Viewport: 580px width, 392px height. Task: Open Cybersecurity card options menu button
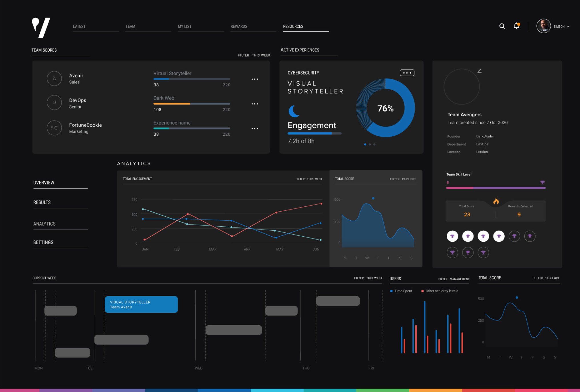[x=407, y=73]
